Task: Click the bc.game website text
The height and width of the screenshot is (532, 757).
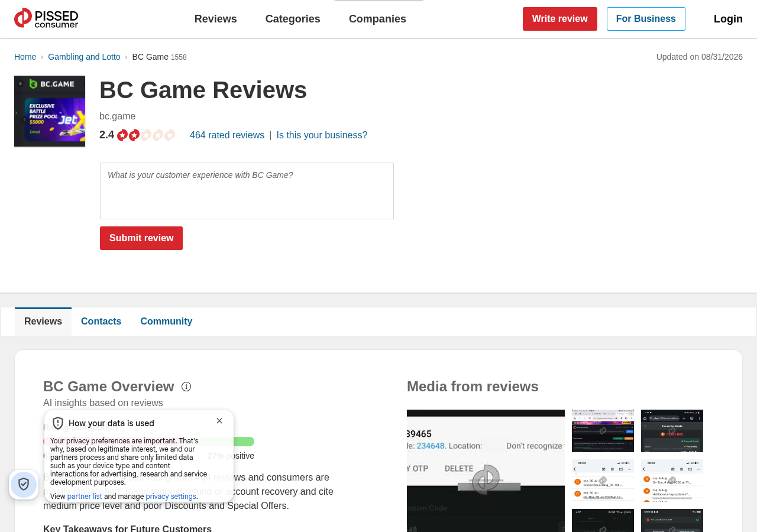Action: pos(118,116)
